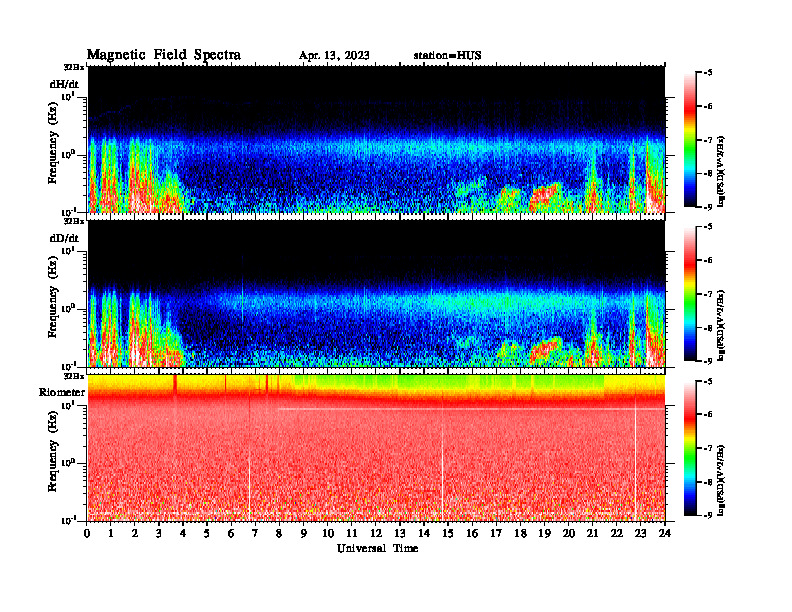Click the dD/dt spectrogram plot area
This screenshot has height=612, width=792.
(376, 294)
